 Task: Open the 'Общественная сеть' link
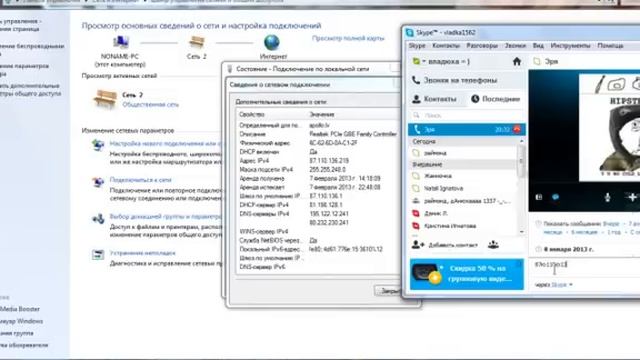(x=150, y=104)
